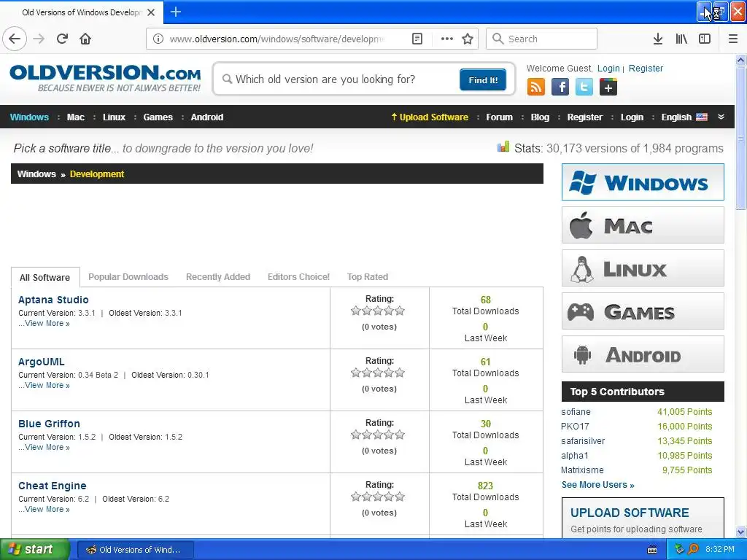Select English language option in navbar
Image resolution: width=747 pixels, height=560 pixels.
[x=676, y=117]
